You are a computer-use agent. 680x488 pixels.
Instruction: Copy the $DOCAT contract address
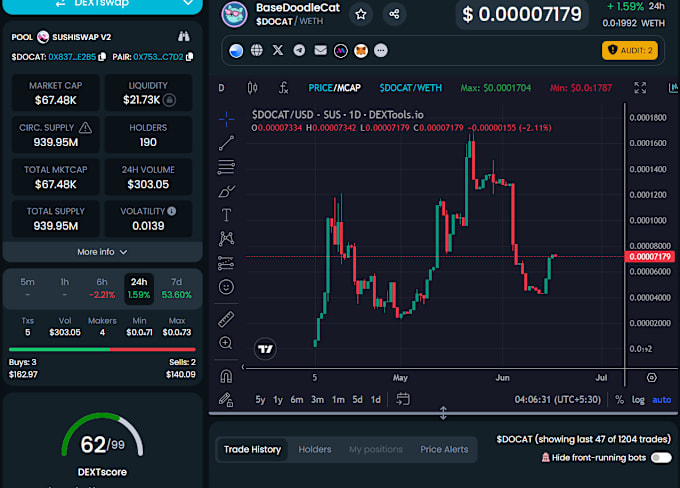pos(102,57)
